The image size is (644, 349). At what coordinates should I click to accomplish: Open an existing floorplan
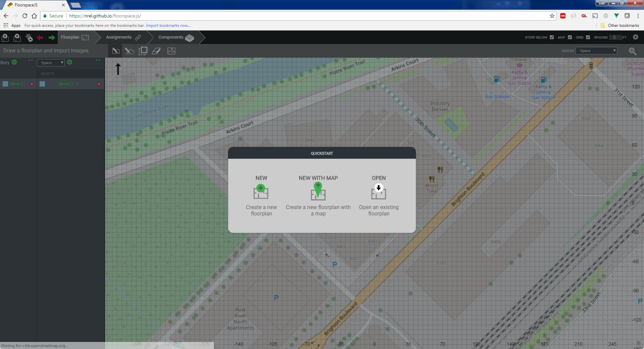pos(379,192)
